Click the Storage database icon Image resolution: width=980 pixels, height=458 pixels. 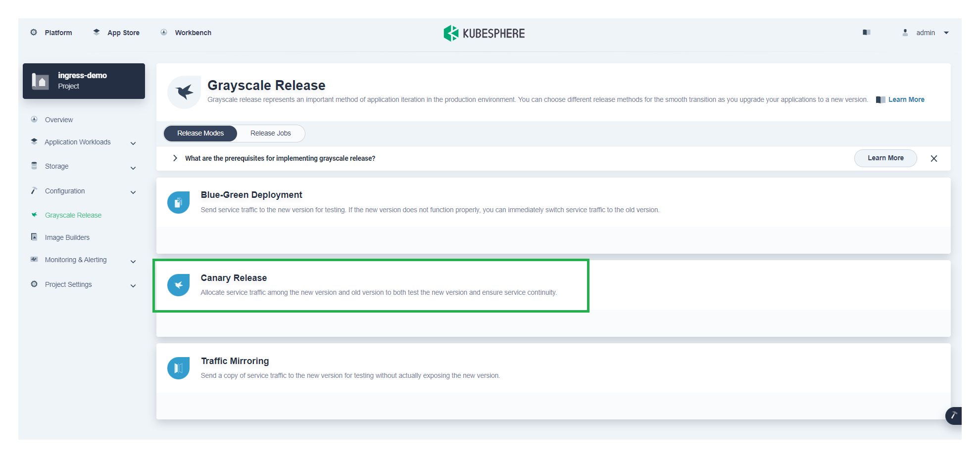click(34, 166)
